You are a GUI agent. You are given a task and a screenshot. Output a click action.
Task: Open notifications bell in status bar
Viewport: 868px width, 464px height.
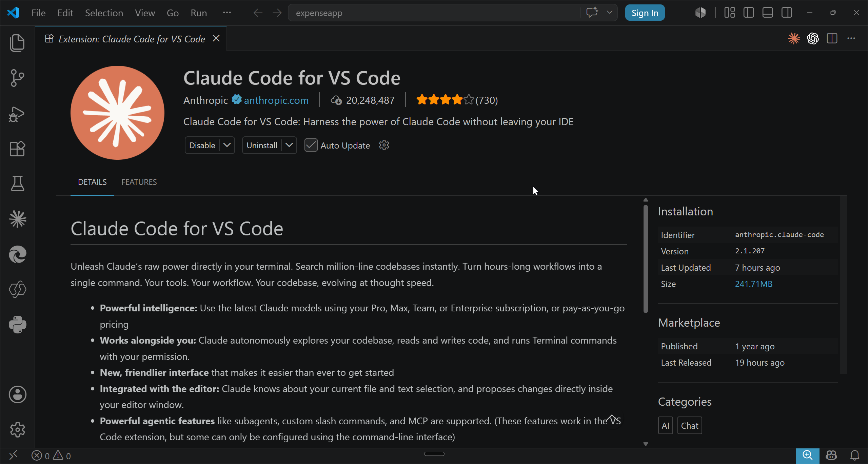point(855,456)
